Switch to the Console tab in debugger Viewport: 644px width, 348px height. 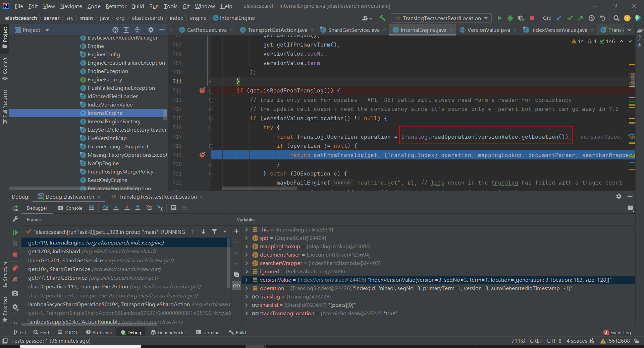click(x=70, y=208)
